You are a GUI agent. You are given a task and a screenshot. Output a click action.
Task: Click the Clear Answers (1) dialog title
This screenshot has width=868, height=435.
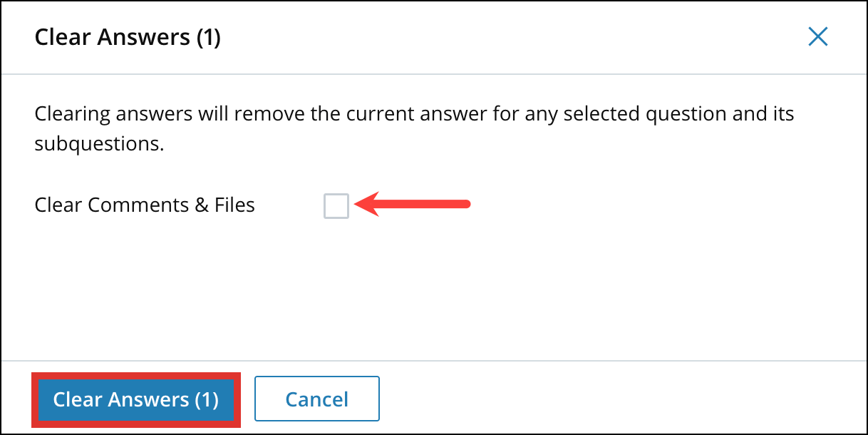point(128,36)
